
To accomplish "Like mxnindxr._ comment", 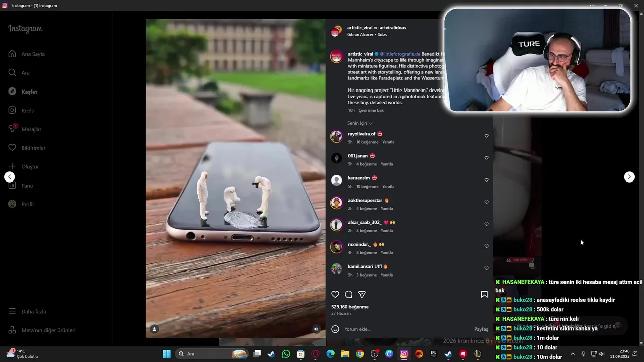I will click(x=486, y=246).
